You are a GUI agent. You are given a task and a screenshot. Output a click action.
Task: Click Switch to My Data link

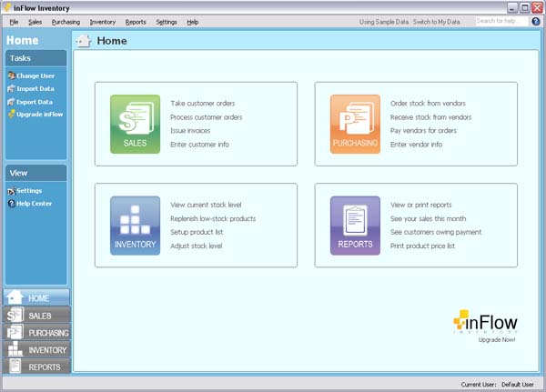(x=436, y=22)
